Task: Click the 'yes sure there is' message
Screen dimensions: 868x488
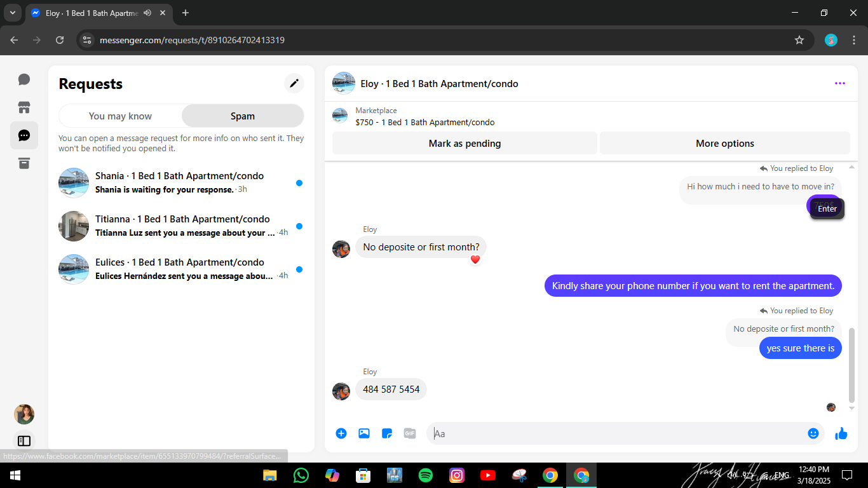Action: [x=800, y=348]
